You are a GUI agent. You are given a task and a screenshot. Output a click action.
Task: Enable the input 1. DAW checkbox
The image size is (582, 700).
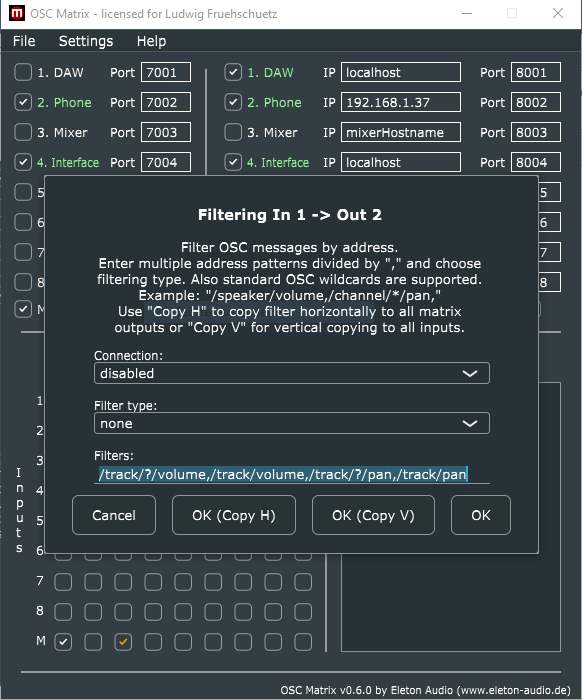click(23, 72)
